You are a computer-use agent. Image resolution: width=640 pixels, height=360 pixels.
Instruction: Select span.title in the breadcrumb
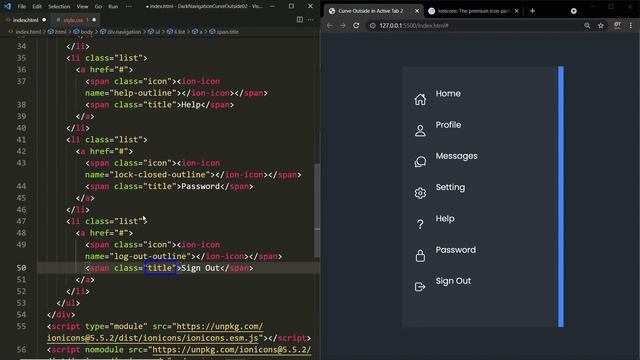(x=228, y=31)
